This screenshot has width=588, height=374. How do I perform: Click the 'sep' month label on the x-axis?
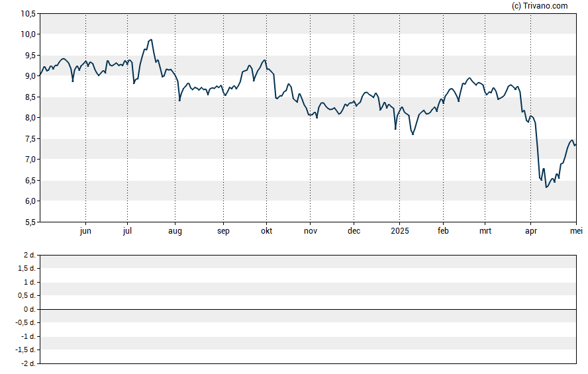pos(223,231)
